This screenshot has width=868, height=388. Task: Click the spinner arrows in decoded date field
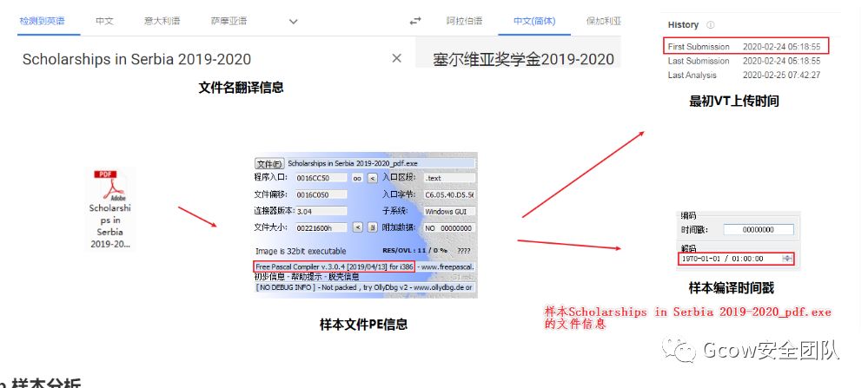tap(787, 259)
